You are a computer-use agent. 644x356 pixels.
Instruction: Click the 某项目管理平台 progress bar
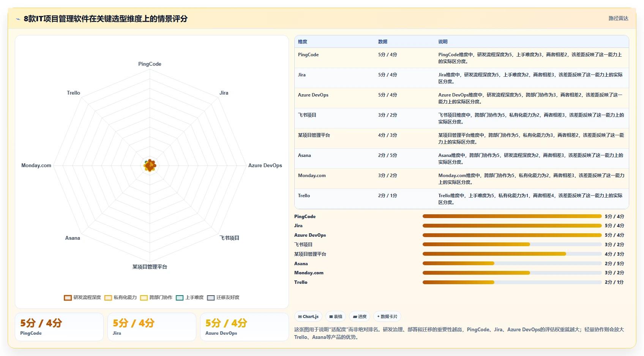click(x=512, y=254)
